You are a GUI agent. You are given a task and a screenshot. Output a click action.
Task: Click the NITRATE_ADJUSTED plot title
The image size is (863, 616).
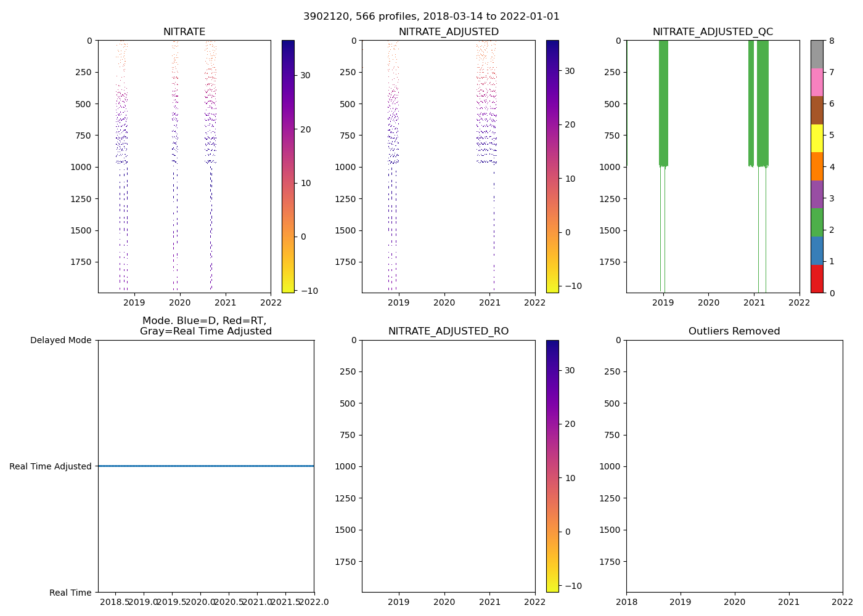coord(448,32)
